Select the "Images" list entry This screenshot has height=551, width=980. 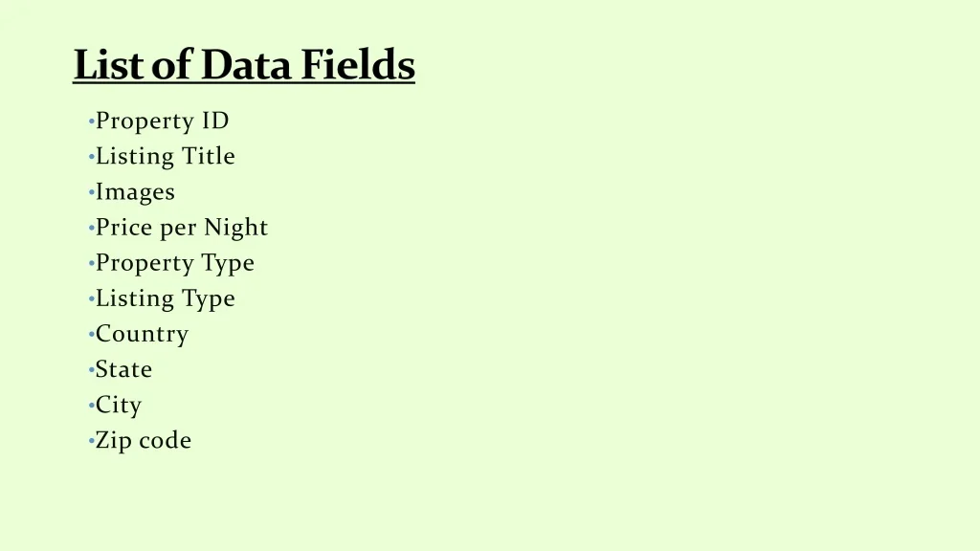tap(135, 192)
